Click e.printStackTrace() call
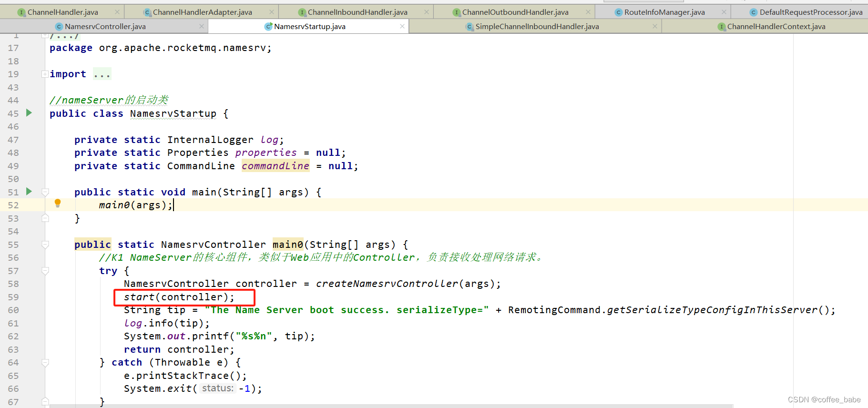Screen dimensions: 868x408 click(x=185, y=376)
